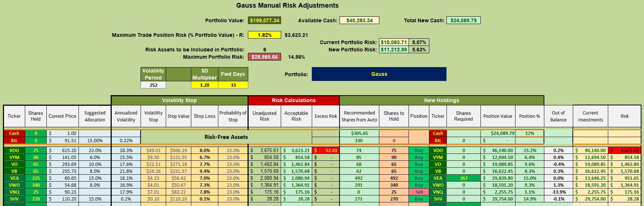The height and width of the screenshot is (206, 644).
Task: Click the risk assets count 8
Action: tap(265, 50)
